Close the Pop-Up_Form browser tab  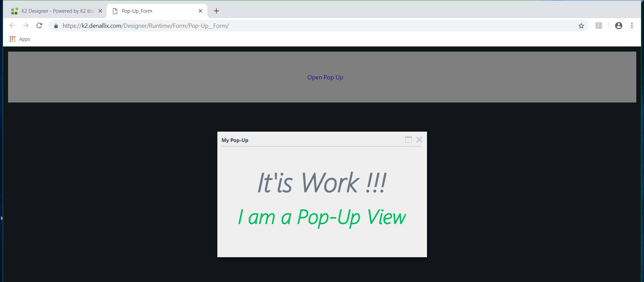point(200,11)
